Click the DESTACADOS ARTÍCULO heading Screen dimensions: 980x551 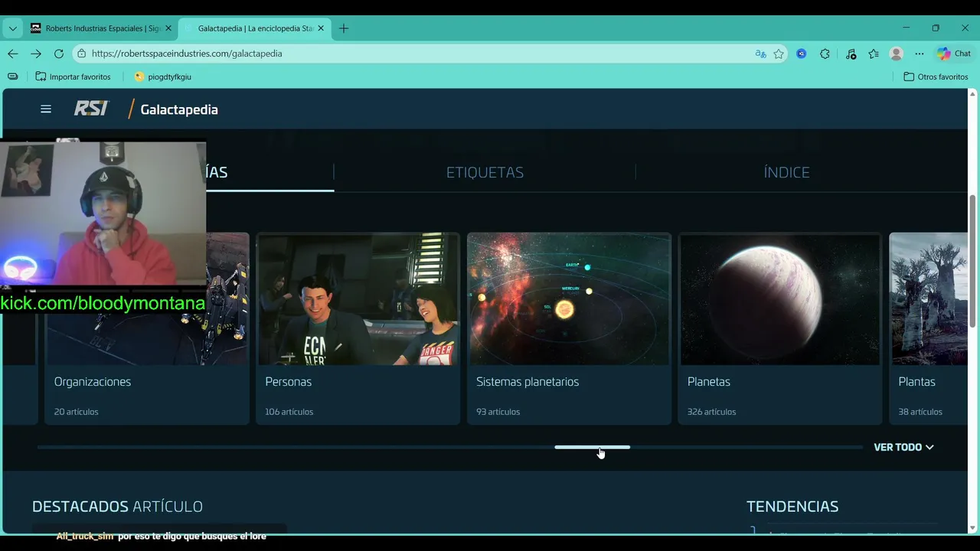tap(117, 507)
